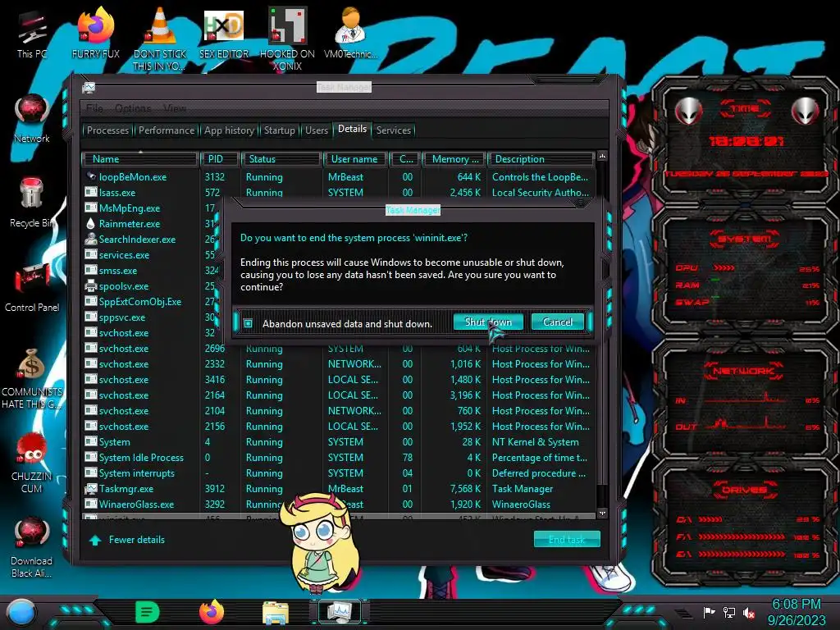The image size is (840, 630).
Task: Confirm with the Shut down button
Action: 488,322
